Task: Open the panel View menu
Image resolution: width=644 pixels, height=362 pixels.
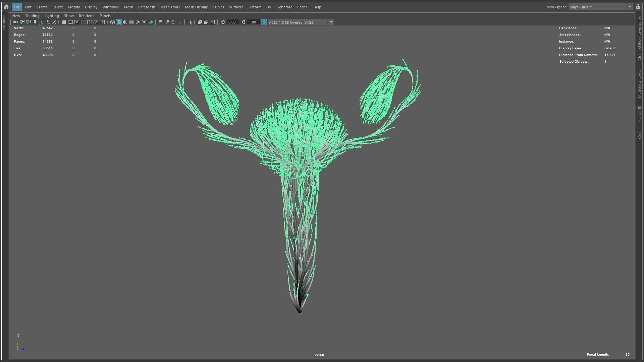Action: click(x=16, y=16)
